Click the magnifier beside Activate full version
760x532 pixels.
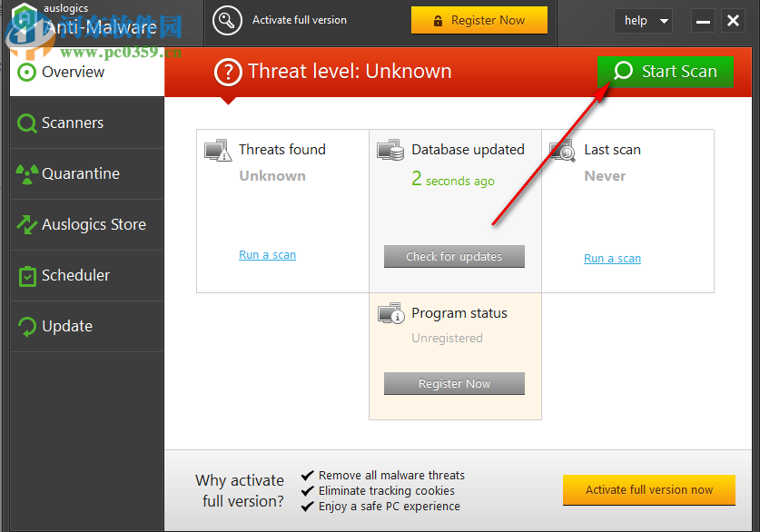(x=227, y=19)
